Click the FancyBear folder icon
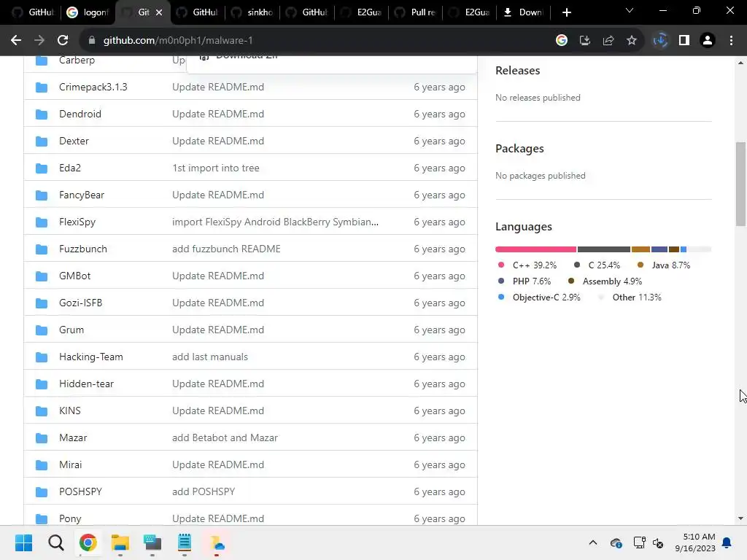 click(x=42, y=195)
